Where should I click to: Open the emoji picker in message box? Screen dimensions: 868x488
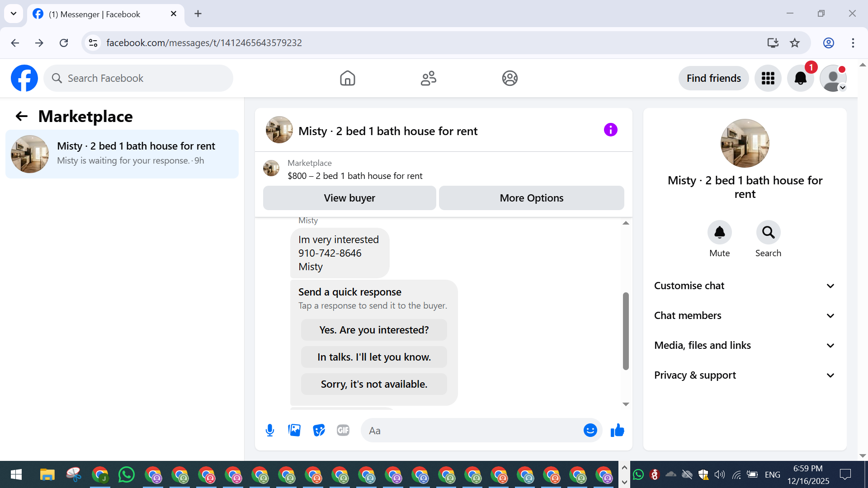(x=590, y=431)
